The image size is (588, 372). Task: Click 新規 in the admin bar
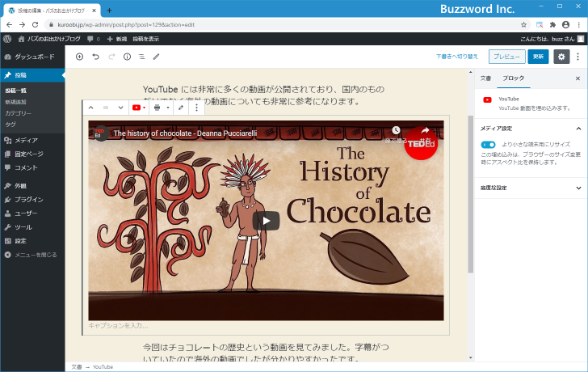coord(117,39)
